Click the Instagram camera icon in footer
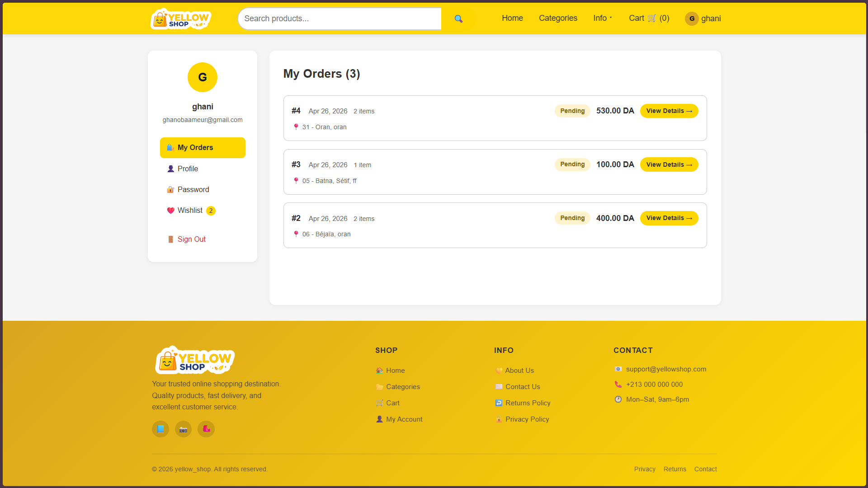Viewport: 868px width, 488px height. tap(183, 429)
